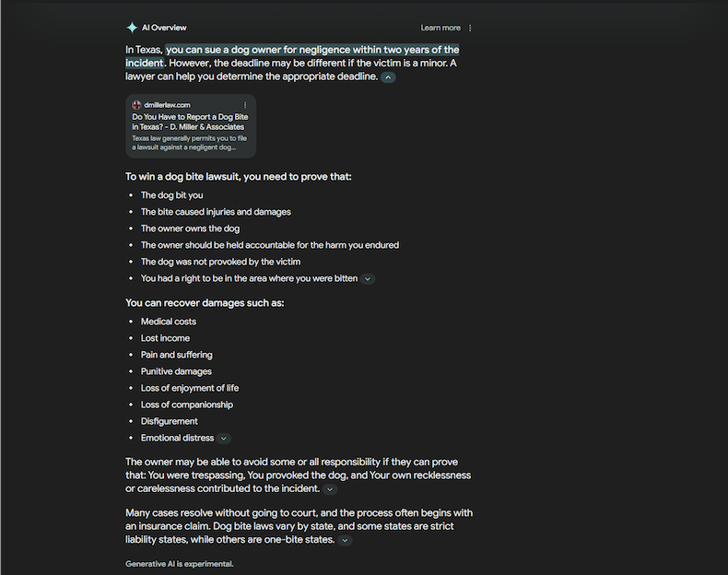Click the 'Medical costs' bullet item
The image size is (728, 575).
click(x=169, y=322)
